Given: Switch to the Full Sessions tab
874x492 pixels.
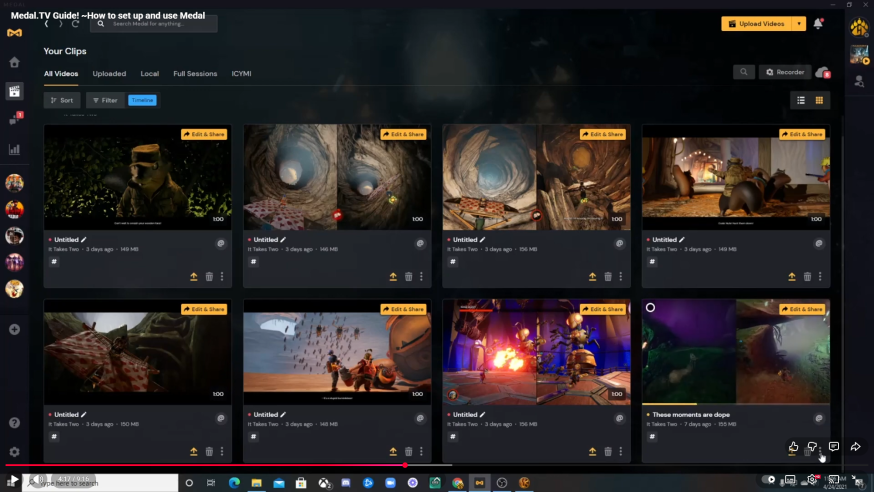Looking at the screenshot, I should pos(195,73).
